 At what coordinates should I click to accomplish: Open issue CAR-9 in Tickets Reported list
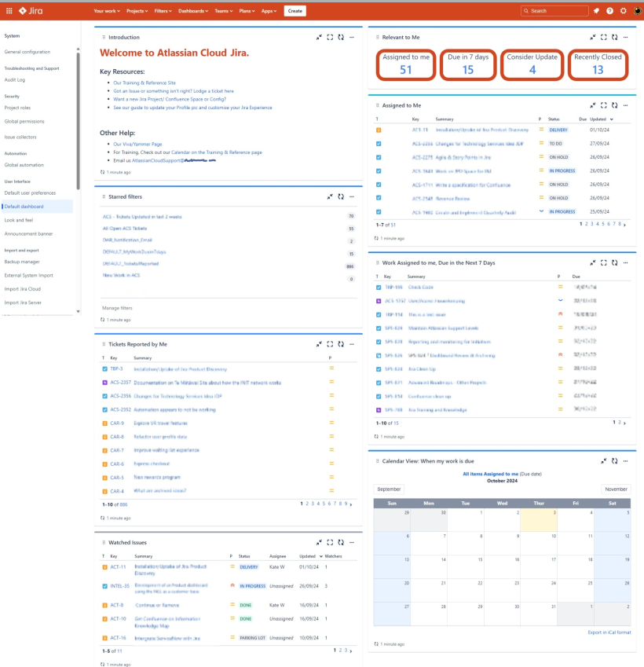(117, 423)
